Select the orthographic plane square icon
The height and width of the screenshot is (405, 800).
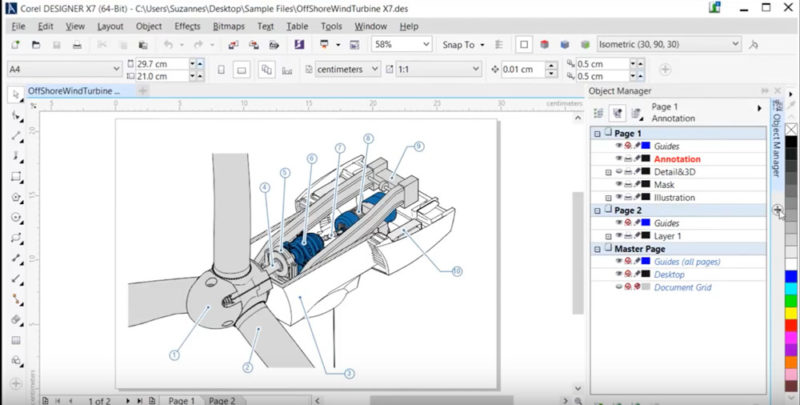click(x=524, y=45)
